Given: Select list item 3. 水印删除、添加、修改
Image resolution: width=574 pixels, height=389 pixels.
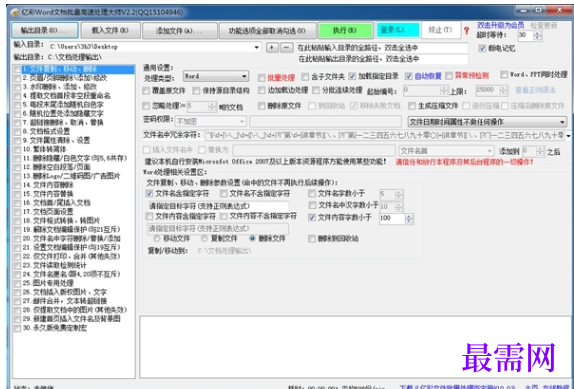Looking at the screenshot, I should tap(60, 87).
